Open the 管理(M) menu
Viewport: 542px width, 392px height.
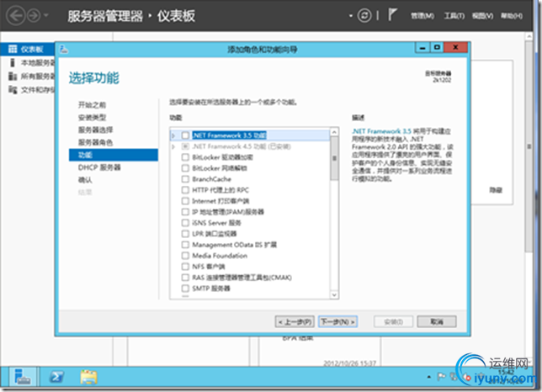click(x=422, y=15)
